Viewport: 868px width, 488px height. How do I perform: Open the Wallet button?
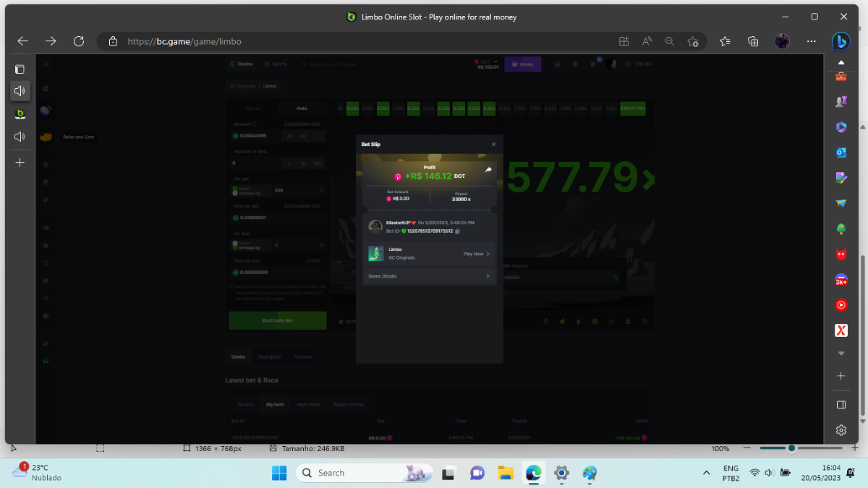pos(522,64)
